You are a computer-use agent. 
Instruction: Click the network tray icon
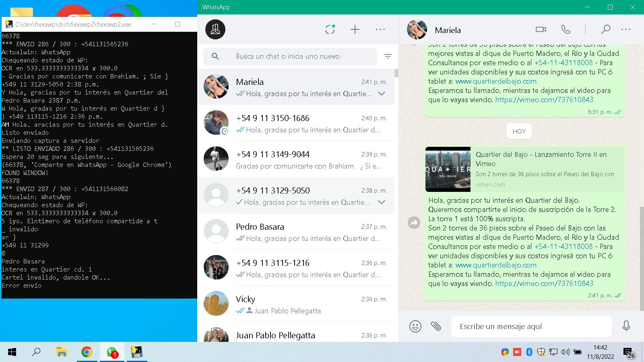[x=553, y=352]
